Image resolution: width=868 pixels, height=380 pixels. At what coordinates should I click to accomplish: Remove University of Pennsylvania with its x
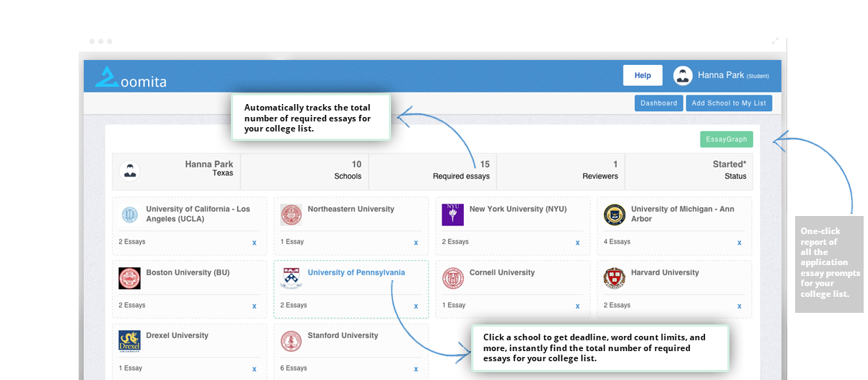coord(416,306)
